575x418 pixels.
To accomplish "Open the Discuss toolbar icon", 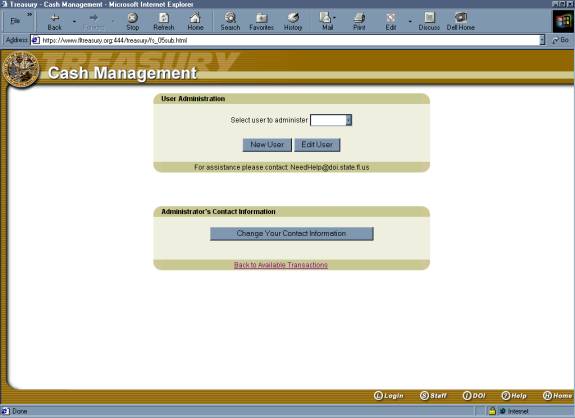I will tap(429, 22).
